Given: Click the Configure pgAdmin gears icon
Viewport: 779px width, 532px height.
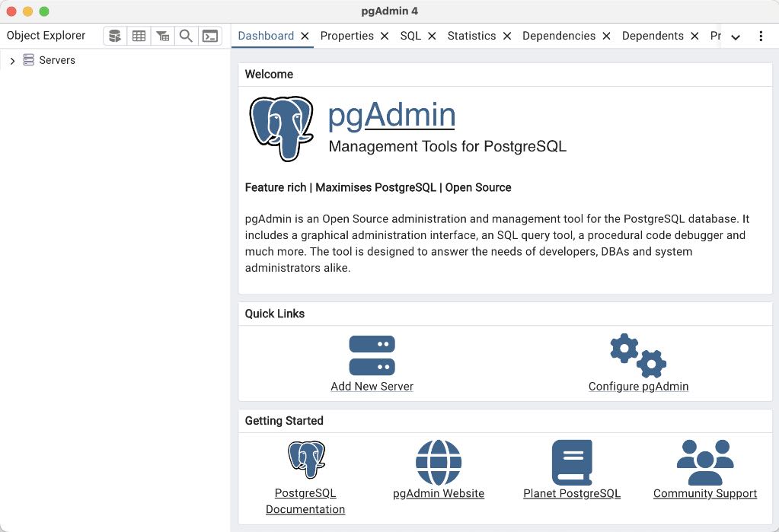Looking at the screenshot, I should click(638, 353).
